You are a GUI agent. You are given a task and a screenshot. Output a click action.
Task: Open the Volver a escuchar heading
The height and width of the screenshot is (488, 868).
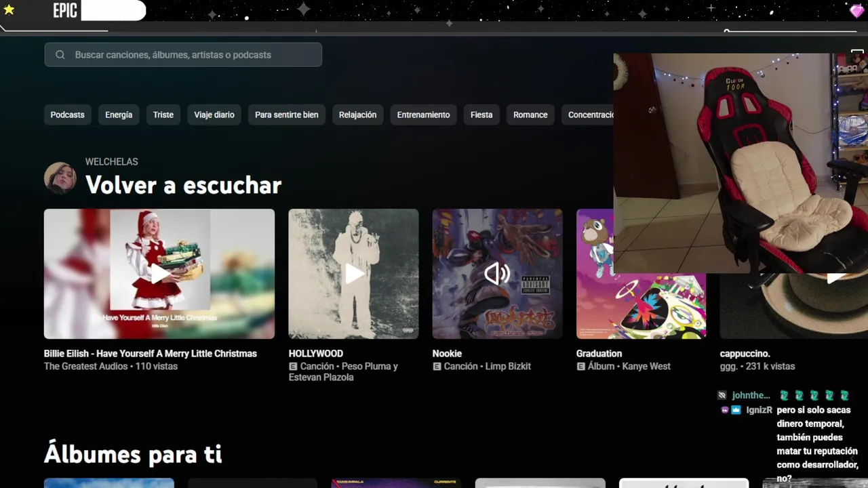point(183,185)
